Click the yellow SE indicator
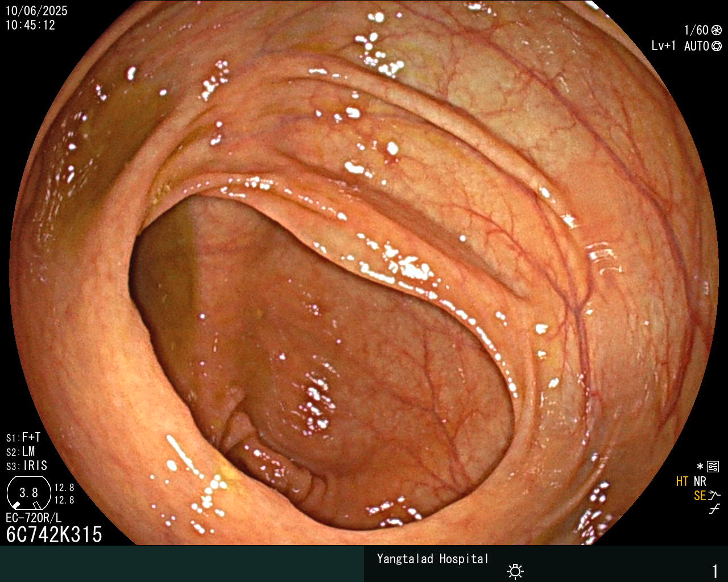 click(x=700, y=496)
